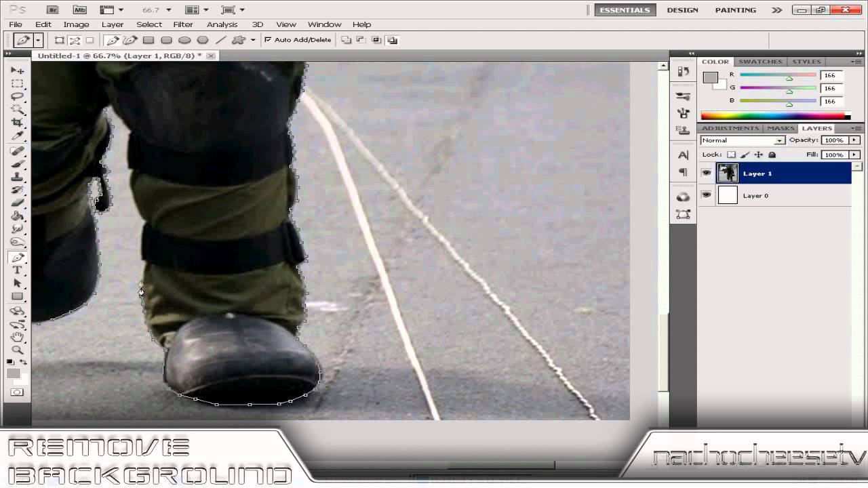Select the Crop tool
This screenshot has height=488, width=868.
pos(18,123)
